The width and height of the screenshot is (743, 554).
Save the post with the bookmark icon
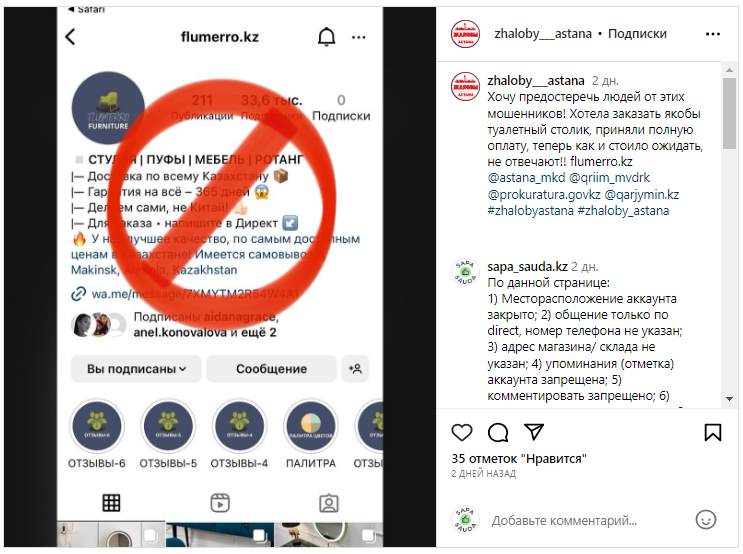713,432
